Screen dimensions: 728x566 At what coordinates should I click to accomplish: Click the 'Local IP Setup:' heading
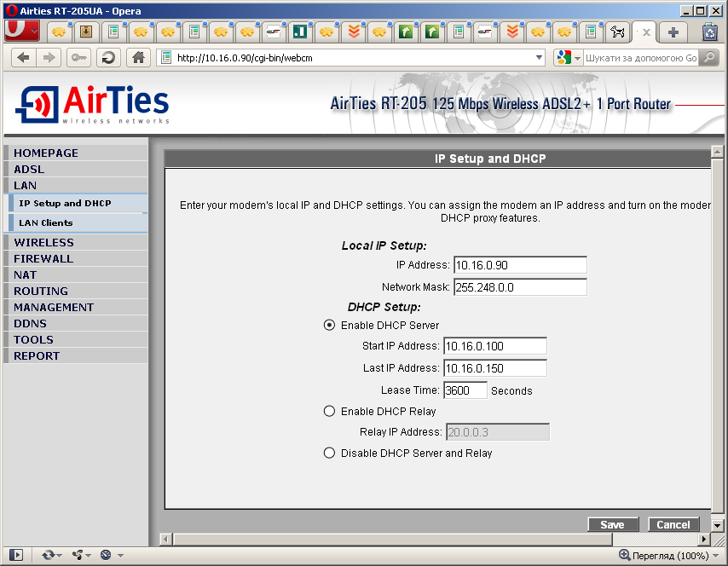click(384, 245)
